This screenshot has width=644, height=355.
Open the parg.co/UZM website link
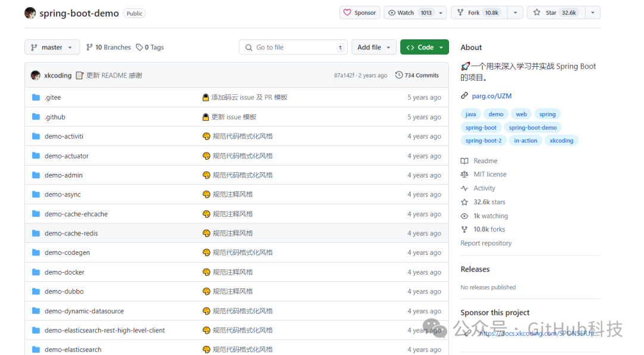point(491,96)
